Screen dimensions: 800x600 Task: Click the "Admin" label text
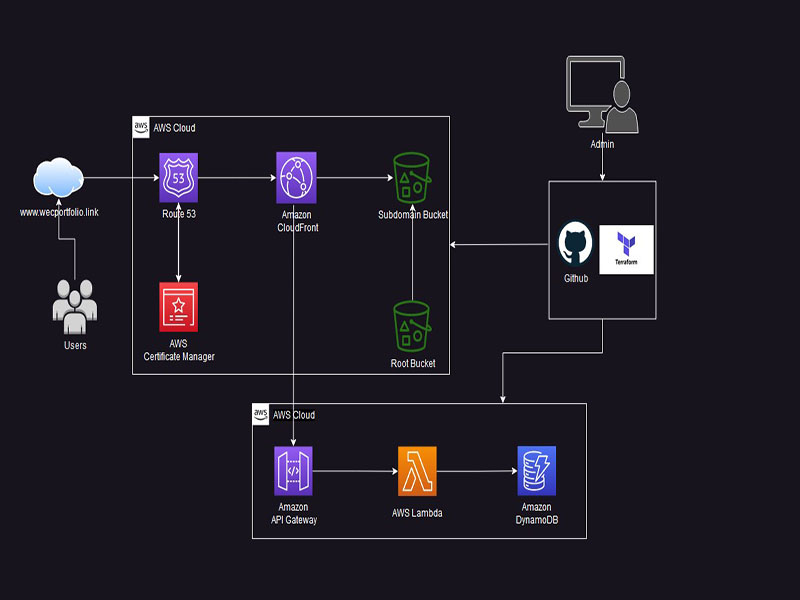click(x=602, y=144)
